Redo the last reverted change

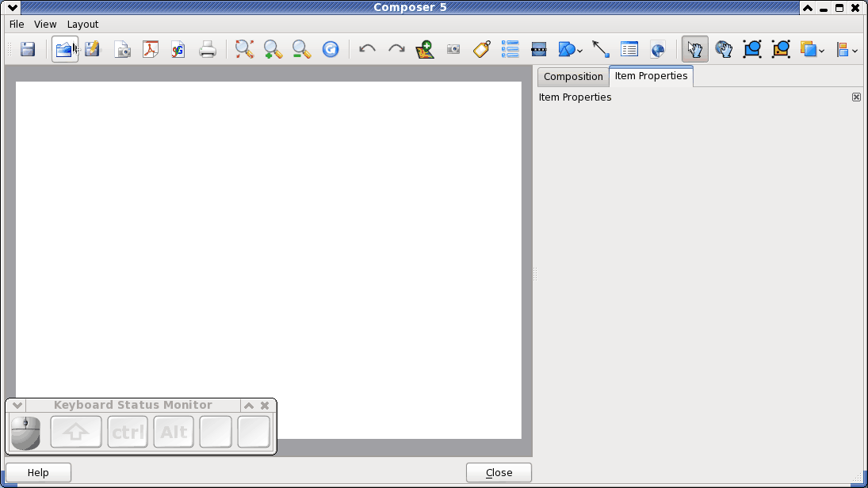(x=396, y=49)
